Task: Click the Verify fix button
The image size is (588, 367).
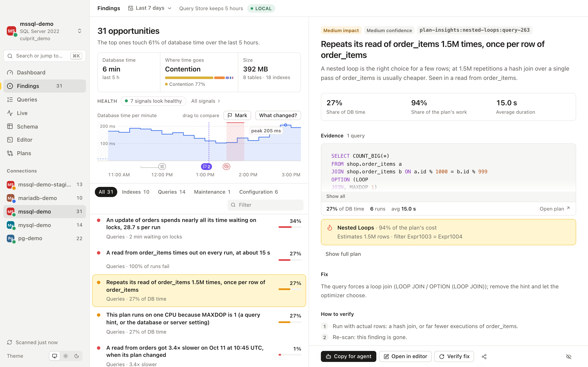Action: tap(454, 356)
